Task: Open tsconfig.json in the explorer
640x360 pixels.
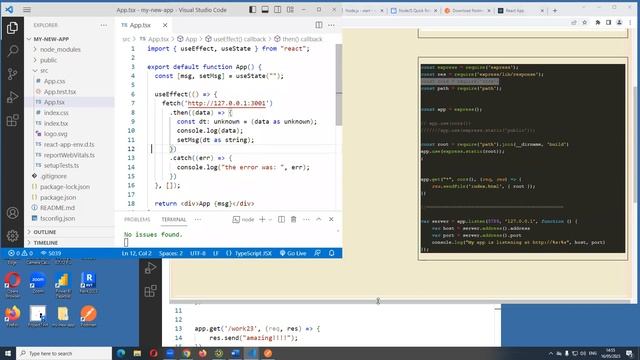Action: (58, 218)
